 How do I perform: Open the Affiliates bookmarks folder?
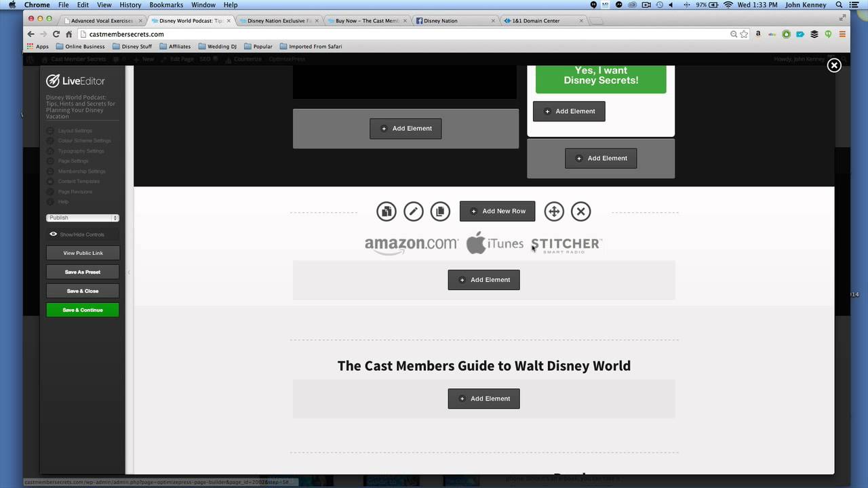(175, 47)
